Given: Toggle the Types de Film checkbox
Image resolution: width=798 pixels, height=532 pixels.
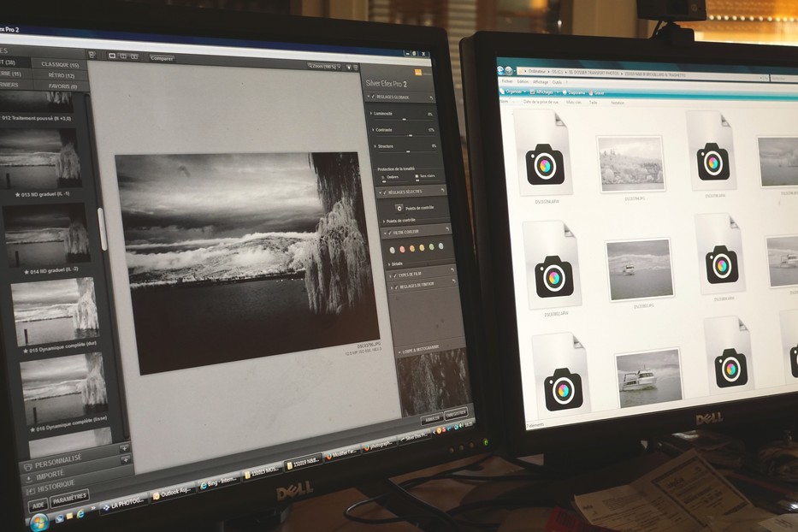Looking at the screenshot, I should point(394,275).
